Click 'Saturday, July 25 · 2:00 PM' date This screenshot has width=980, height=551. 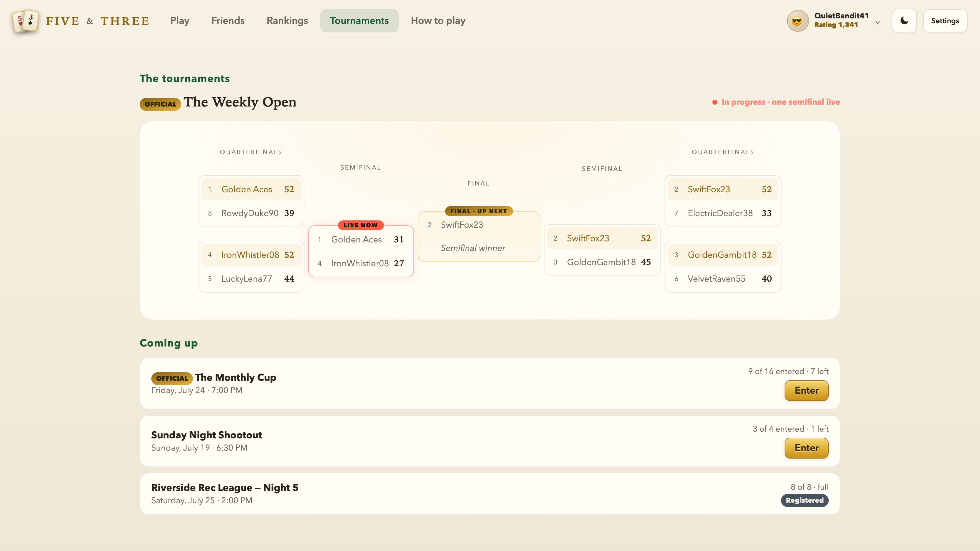[202, 500]
